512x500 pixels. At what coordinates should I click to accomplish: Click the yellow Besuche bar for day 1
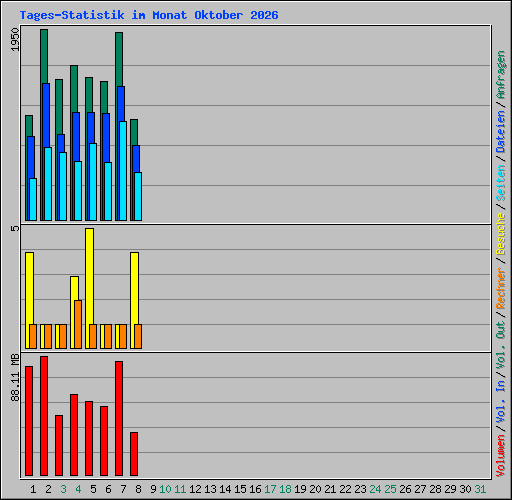29,287
